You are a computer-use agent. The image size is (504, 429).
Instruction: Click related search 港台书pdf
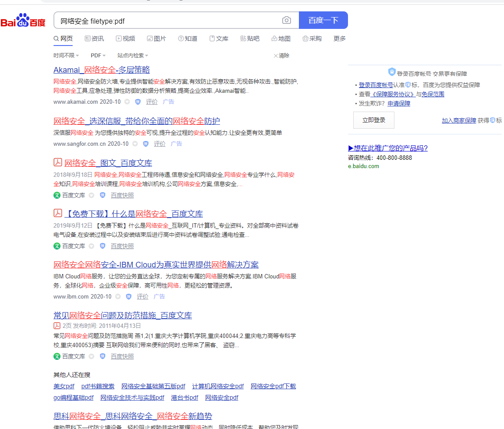point(185,397)
